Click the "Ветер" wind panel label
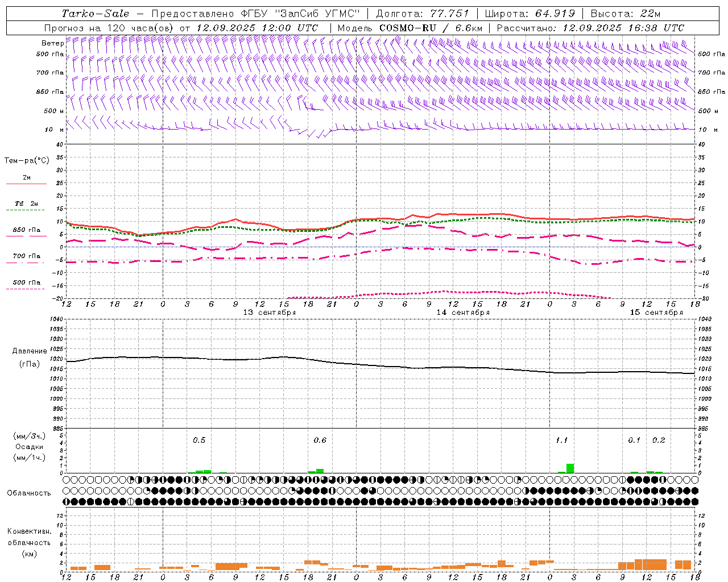728x582 pixels. (52, 43)
